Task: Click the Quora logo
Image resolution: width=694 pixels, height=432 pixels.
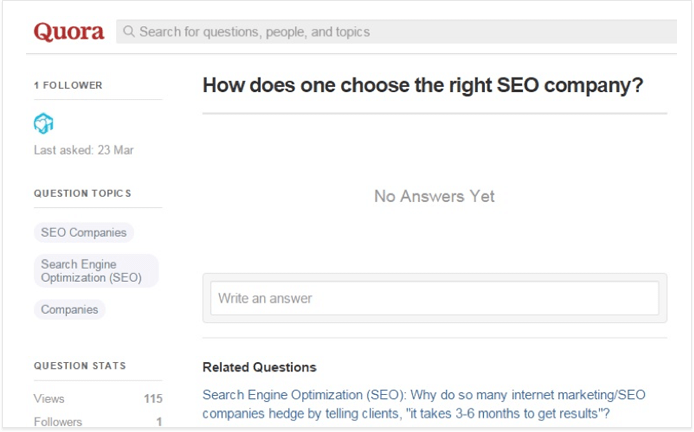Action: tap(69, 32)
